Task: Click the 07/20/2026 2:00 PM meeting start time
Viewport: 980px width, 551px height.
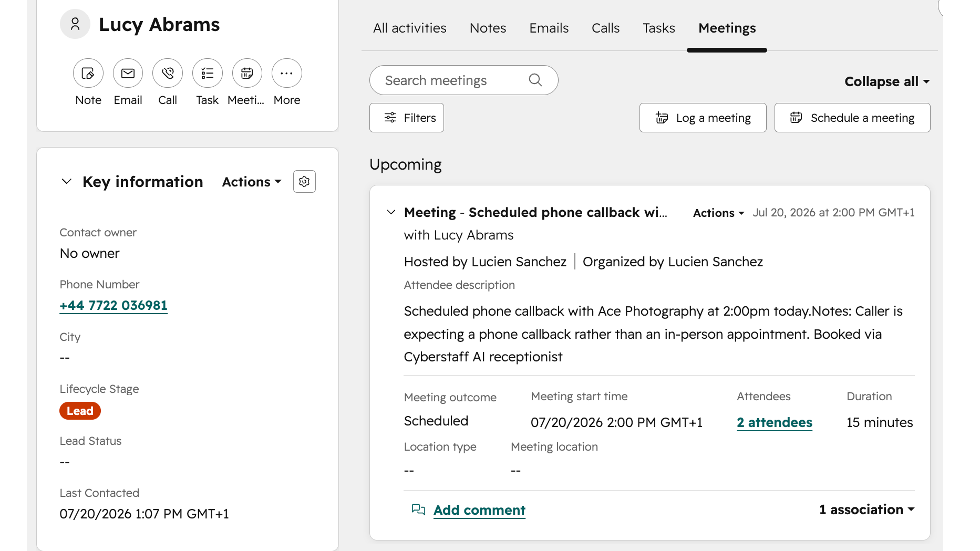Action: pos(616,422)
